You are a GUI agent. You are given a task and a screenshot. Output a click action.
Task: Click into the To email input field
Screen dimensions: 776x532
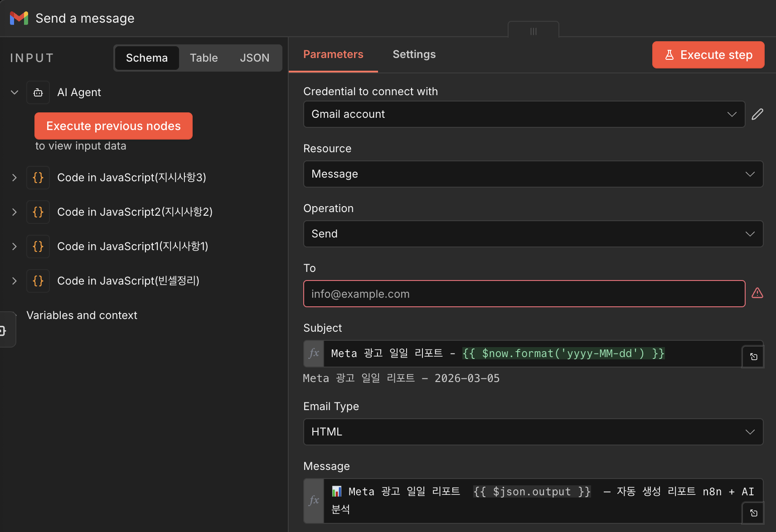[x=524, y=294]
